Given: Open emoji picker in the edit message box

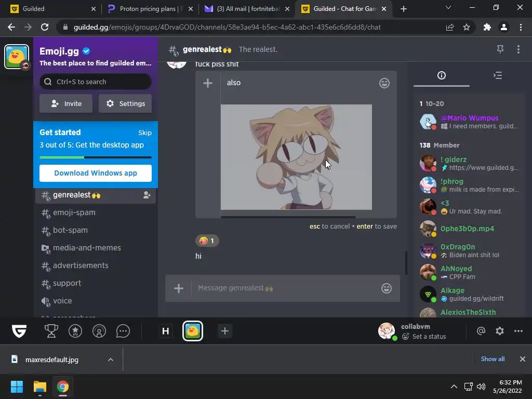Looking at the screenshot, I should pyautogui.click(x=384, y=83).
